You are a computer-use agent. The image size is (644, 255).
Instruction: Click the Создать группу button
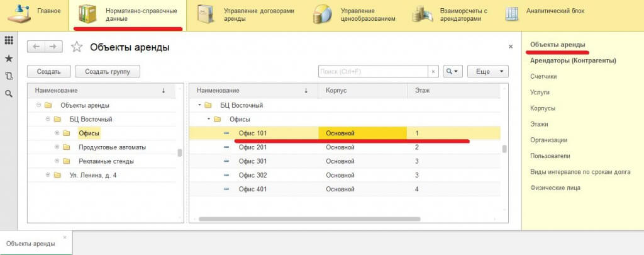click(108, 72)
